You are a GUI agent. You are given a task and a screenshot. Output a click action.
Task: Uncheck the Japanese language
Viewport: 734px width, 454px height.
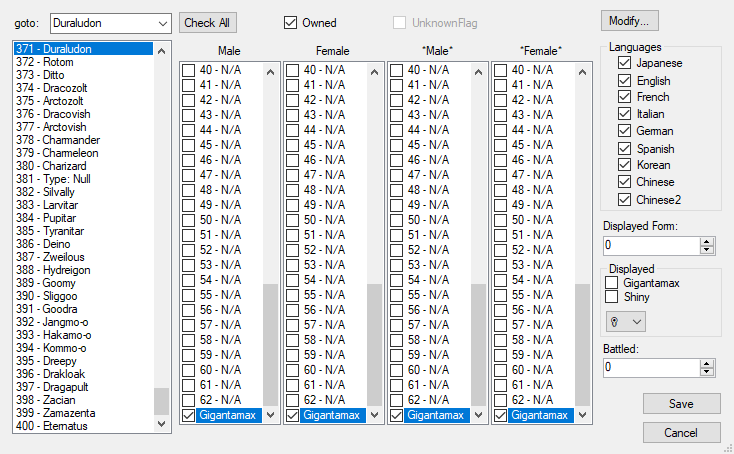point(624,63)
